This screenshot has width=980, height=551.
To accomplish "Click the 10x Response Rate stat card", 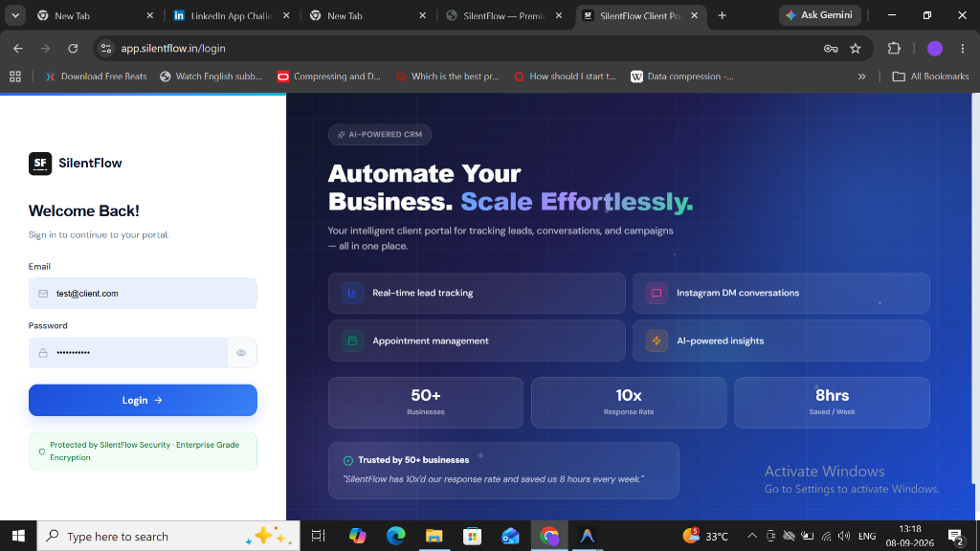I will 629,403.
